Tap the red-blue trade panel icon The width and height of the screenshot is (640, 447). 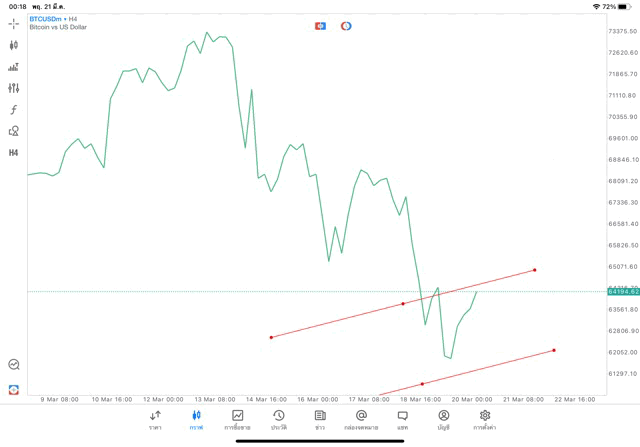tap(320, 26)
